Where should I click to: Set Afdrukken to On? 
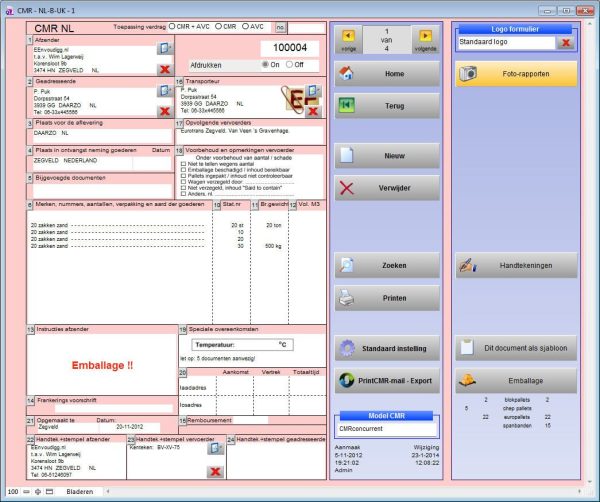(x=265, y=65)
